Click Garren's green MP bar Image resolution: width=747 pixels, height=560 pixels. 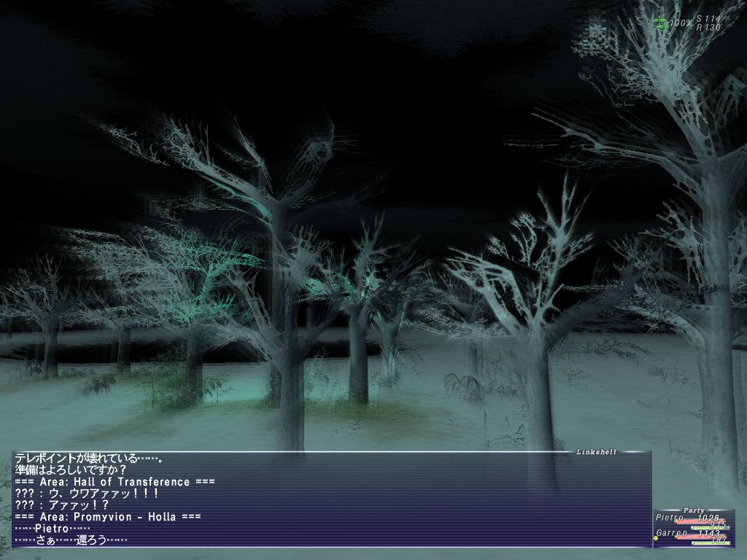[x=709, y=542]
